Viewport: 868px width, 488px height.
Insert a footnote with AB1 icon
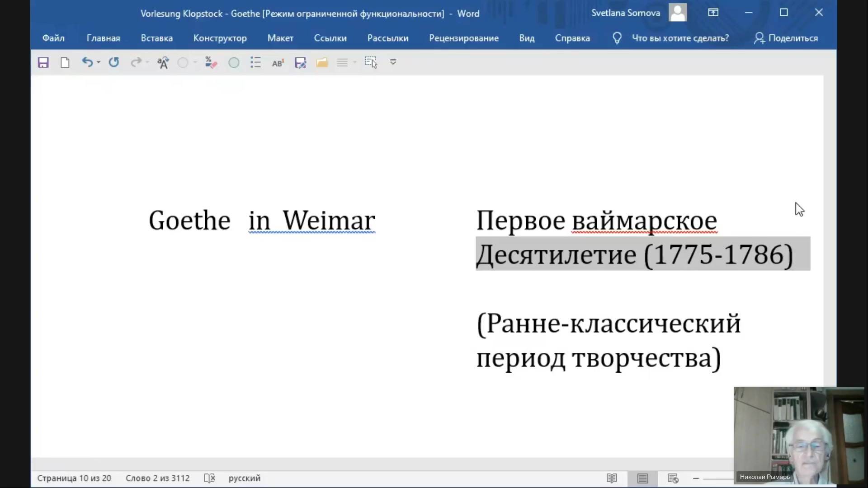(x=278, y=62)
